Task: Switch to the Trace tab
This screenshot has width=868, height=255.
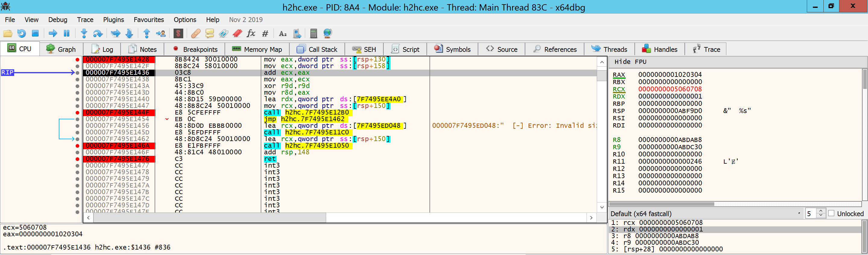Action: click(x=706, y=49)
